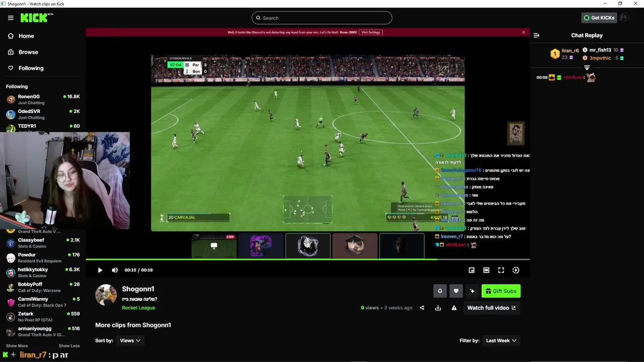644x362 pixels.
Task: Select the LIVE stream thumbnail in clip strip
Action: pos(214,246)
